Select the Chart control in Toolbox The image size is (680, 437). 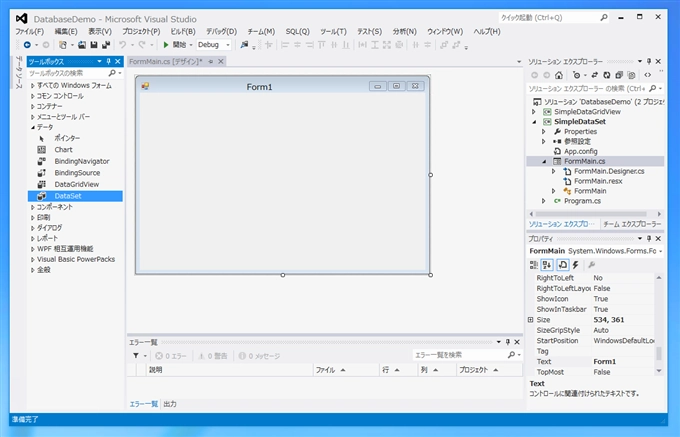(63, 150)
